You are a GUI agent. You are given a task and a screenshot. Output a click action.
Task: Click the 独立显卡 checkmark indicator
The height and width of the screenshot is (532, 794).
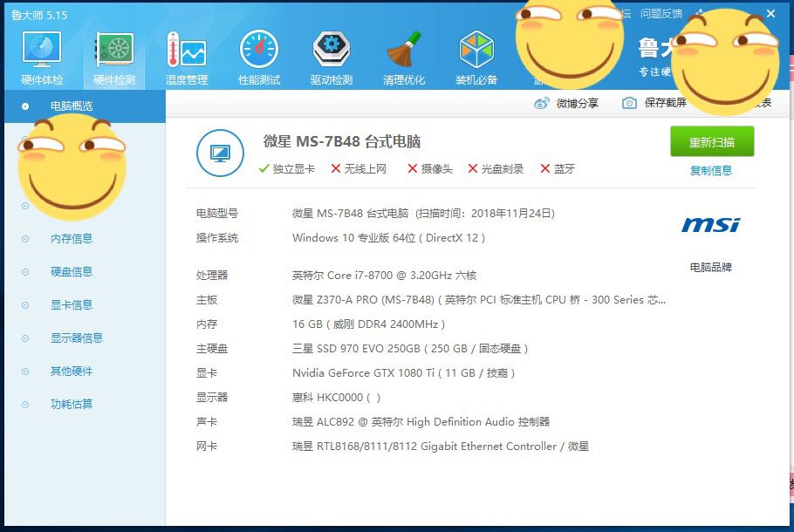[x=286, y=168]
